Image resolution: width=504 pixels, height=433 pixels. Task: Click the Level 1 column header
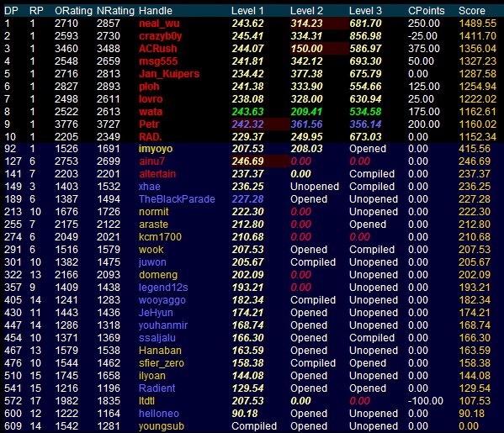(x=247, y=11)
